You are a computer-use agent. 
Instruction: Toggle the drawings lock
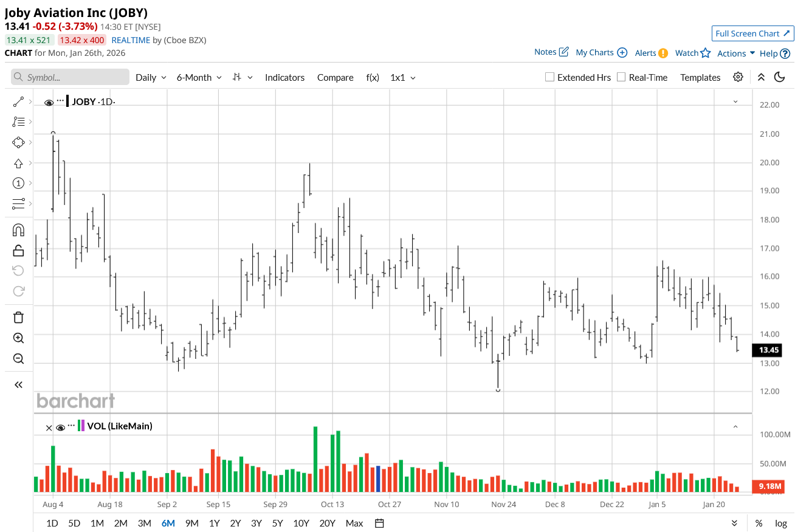(18, 250)
